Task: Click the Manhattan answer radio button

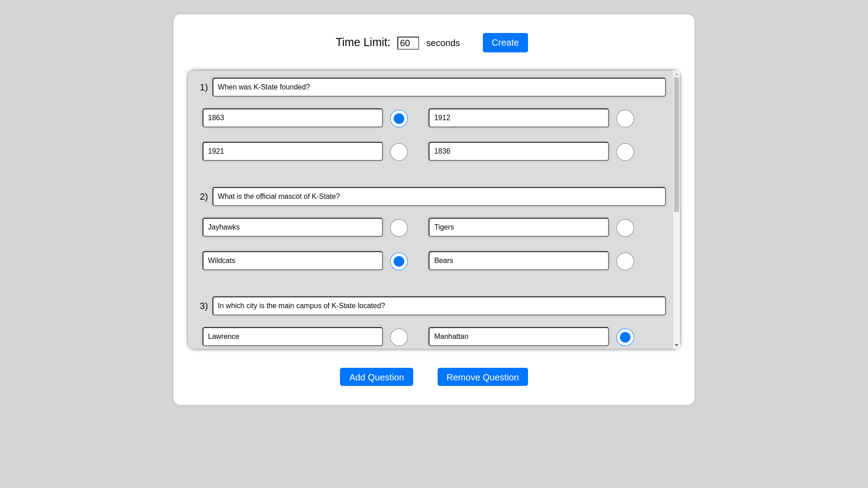Action: [625, 338]
